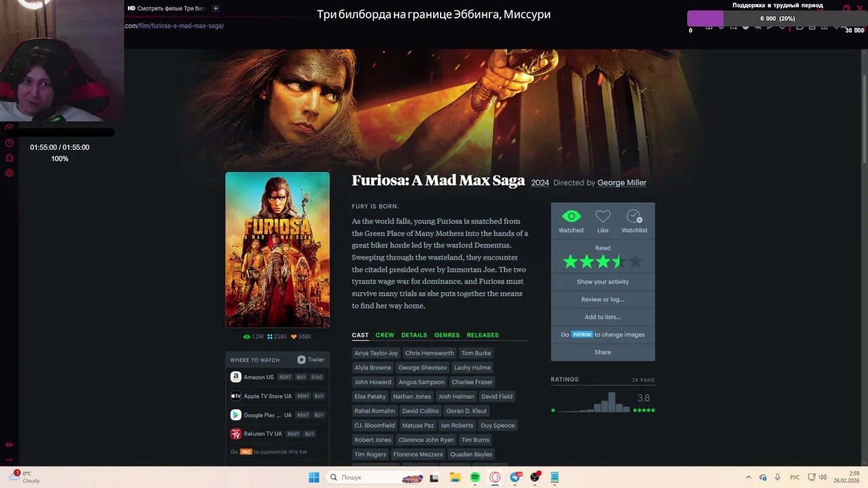Open Amazon US store icon
The height and width of the screenshot is (488, 868).
[x=235, y=377]
